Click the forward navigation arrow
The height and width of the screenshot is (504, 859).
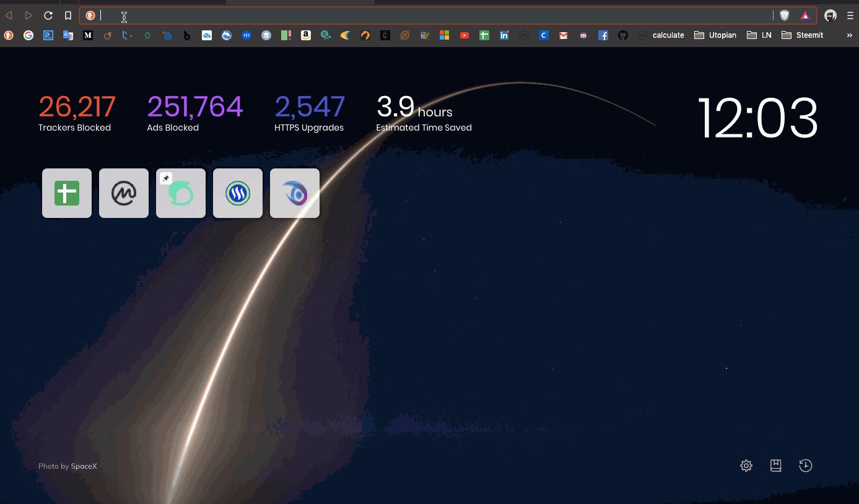[28, 15]
